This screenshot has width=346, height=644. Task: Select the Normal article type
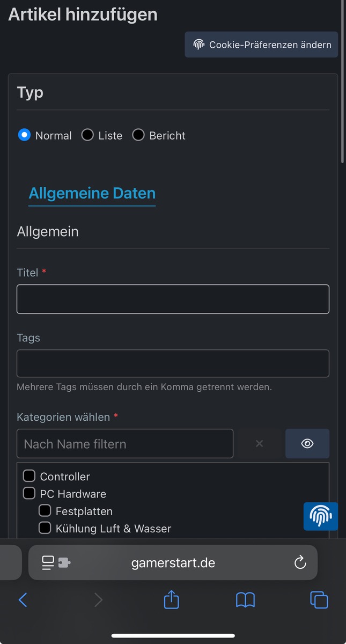(24, 135)
